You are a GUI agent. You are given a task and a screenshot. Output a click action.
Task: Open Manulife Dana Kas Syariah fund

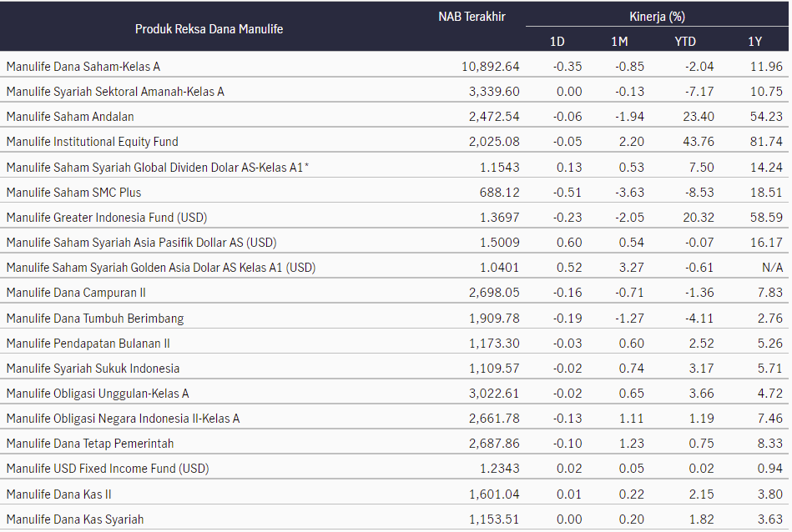75,519
